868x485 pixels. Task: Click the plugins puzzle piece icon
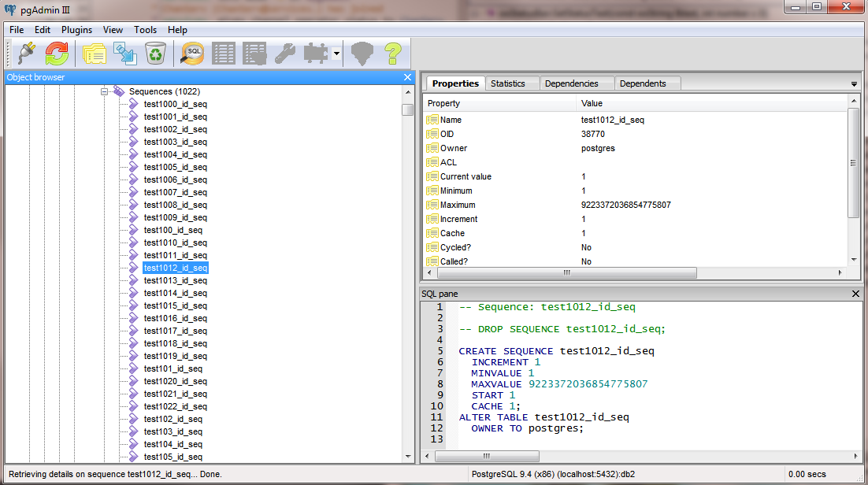[x=316, y=54]
